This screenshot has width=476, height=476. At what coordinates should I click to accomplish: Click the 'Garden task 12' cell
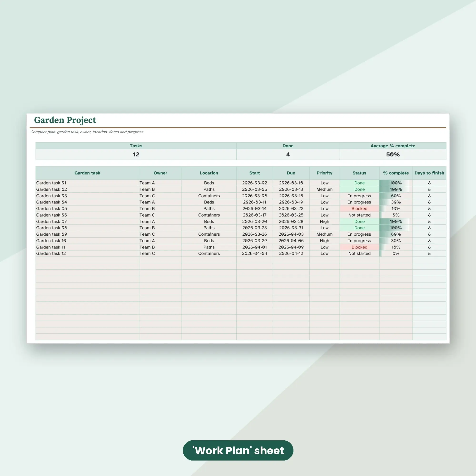click(x=87, y=253)
